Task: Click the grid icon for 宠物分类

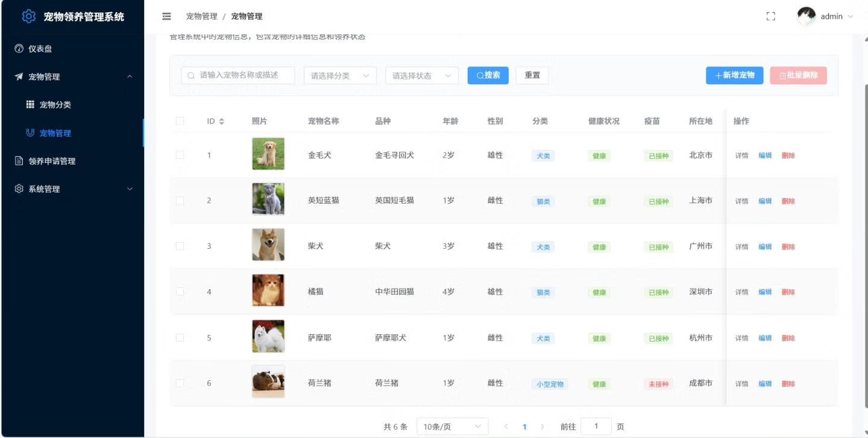Action: click(x=30, y=105)
